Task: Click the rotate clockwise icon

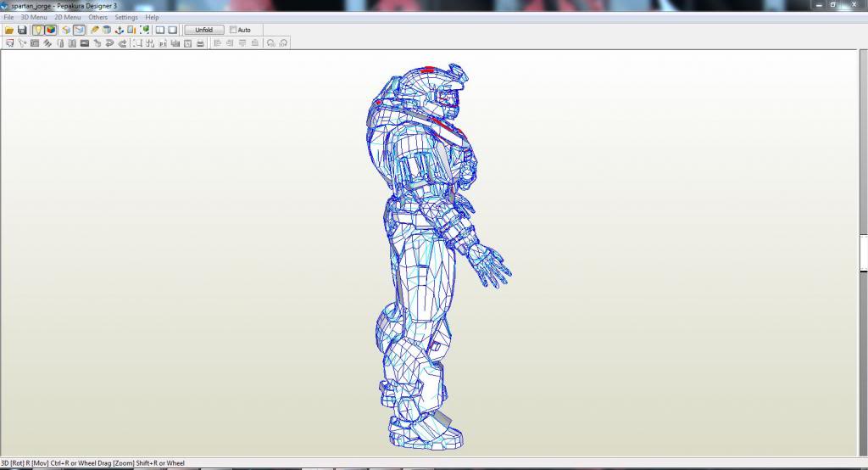Action: [x=283, y=43]
